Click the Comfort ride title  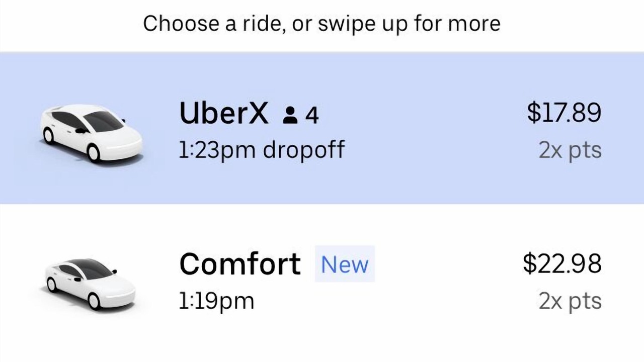(x=240, y=263)
